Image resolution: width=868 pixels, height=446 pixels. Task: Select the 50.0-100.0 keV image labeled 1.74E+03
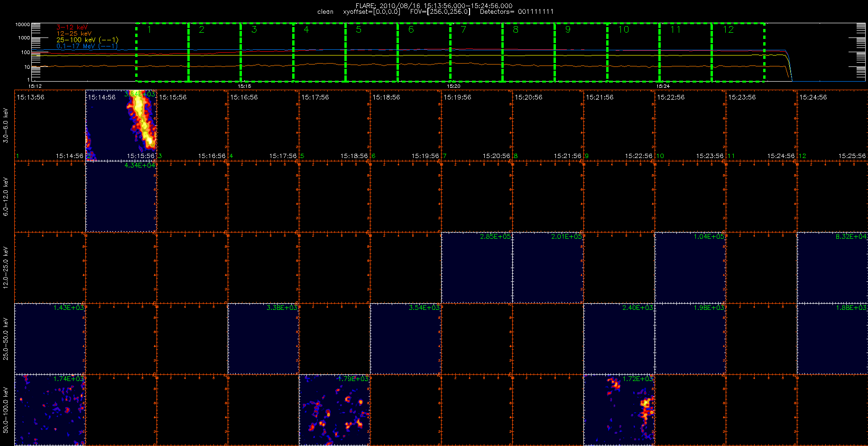pyautogui.click(x=50, y=410)
